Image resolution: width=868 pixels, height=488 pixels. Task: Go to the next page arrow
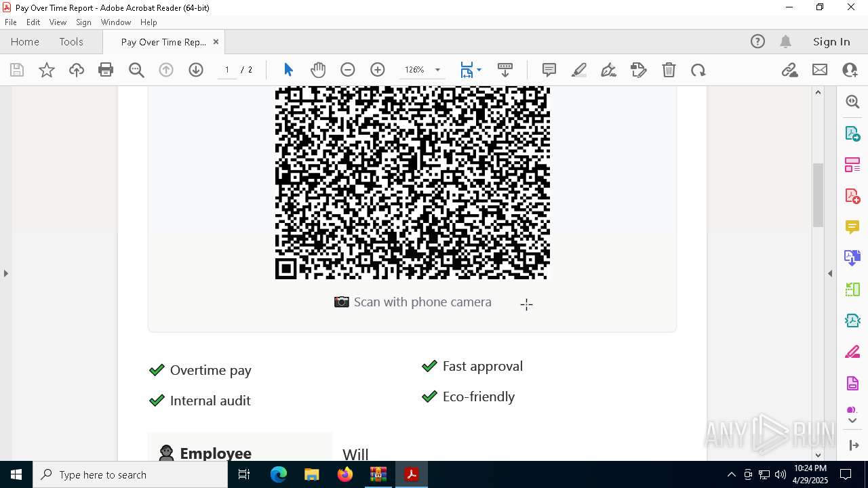click(196, 70)
